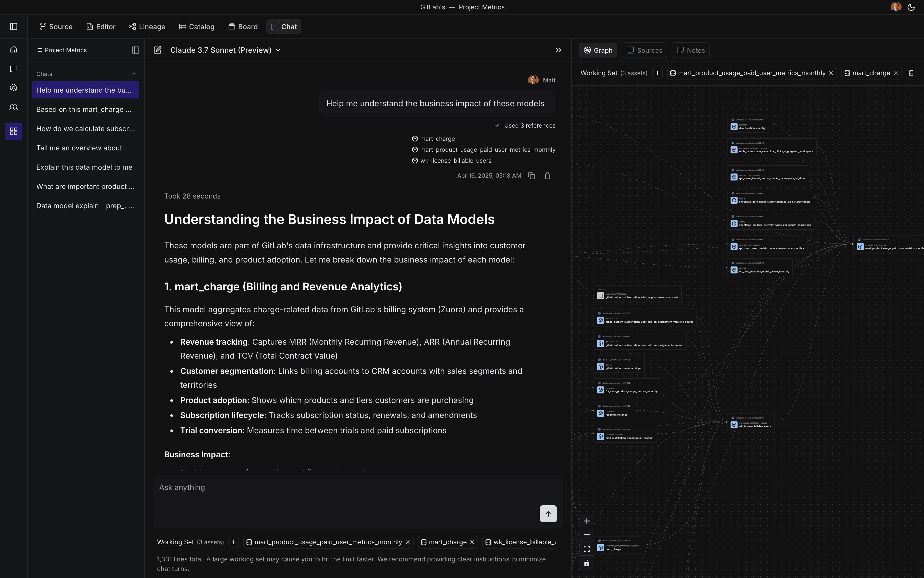Zoom out on the lineage graph
Viewport: 924px width, 578px height.
coord(587,535)
